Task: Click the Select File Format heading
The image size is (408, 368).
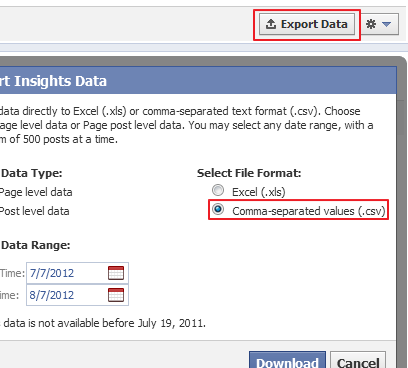Action: (x=249, y=173)
